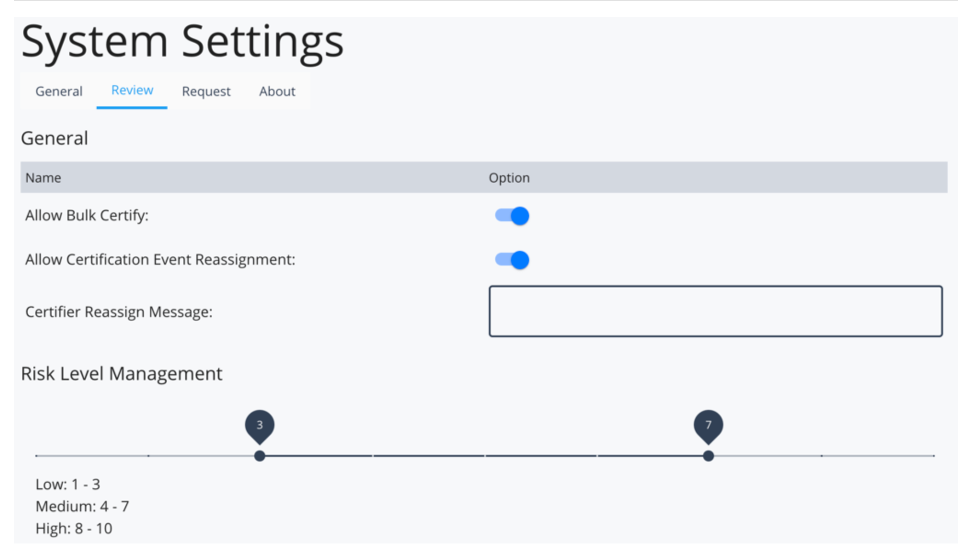Click the pin bubble showing value 3
This screenshot has height=555, width=974.
tap(260, 426)
